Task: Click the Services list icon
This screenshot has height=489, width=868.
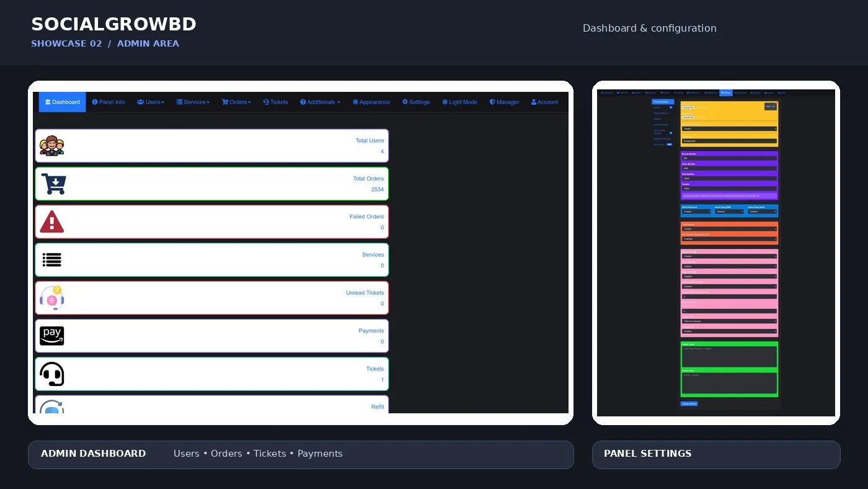Action: (x=51, y=259)
